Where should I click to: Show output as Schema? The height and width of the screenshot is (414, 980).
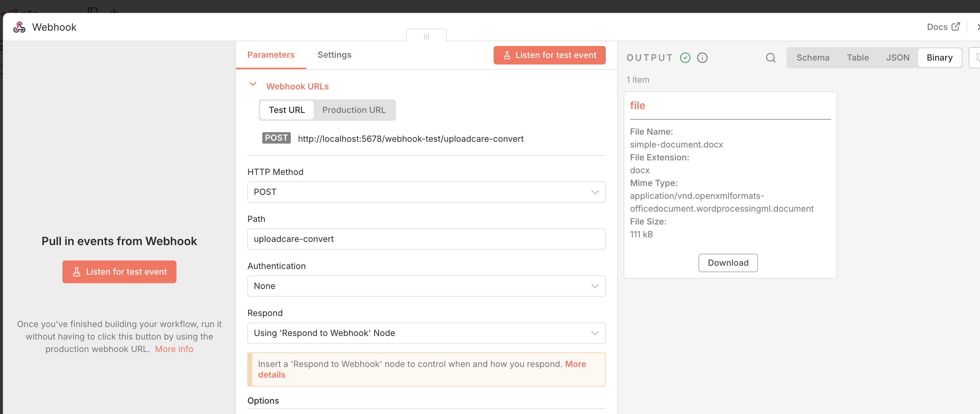click(813, 57)
